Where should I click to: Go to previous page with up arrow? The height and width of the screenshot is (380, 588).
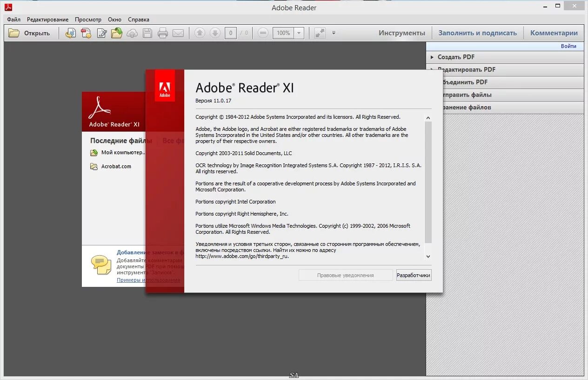(x=200, y=33)
